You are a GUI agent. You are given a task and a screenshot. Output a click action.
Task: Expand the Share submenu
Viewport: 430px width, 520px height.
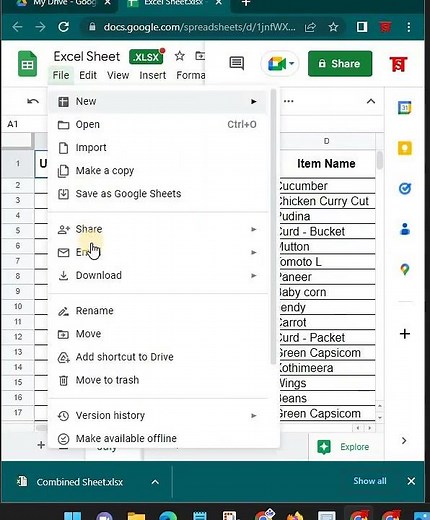click(x=158, y=229)
